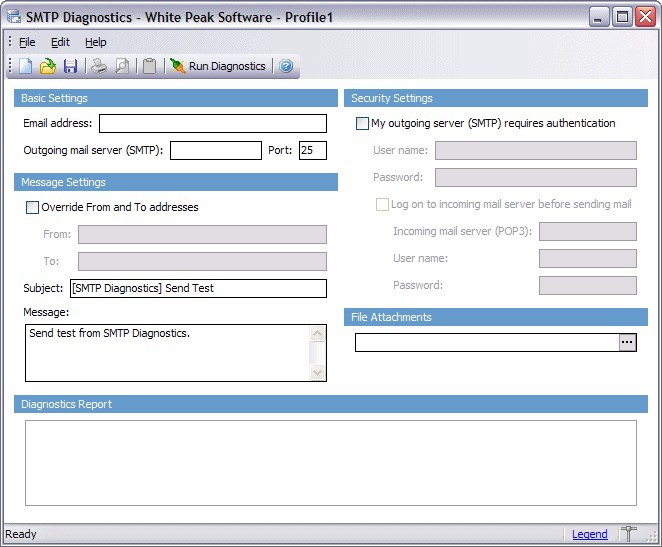Click the application icon in the title bar
This screenshot has height=547, width=662.
[x=14, y=17]
